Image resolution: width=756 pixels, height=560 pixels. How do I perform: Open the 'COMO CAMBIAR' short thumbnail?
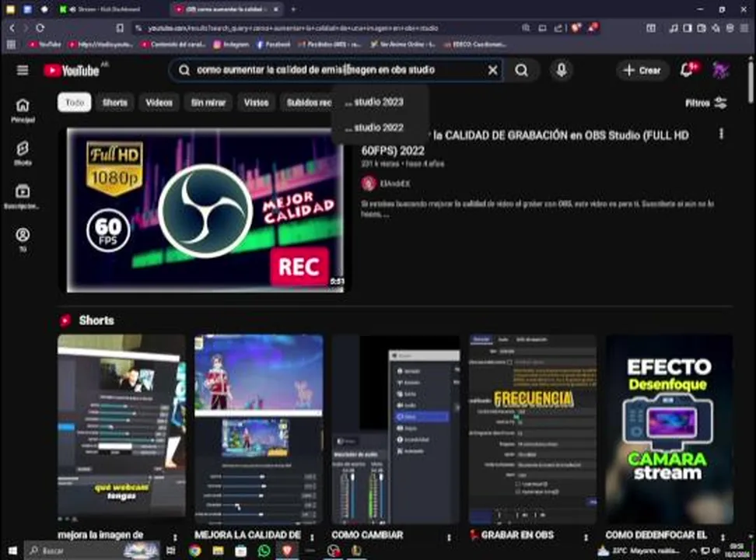[395, 429]
